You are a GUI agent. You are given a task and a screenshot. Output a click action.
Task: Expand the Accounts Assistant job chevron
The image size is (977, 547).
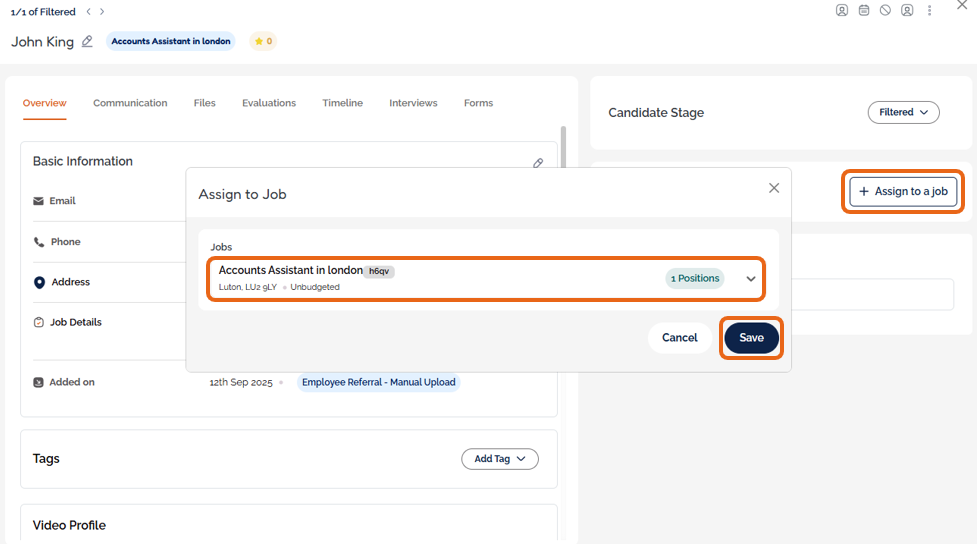click(751, 279)
